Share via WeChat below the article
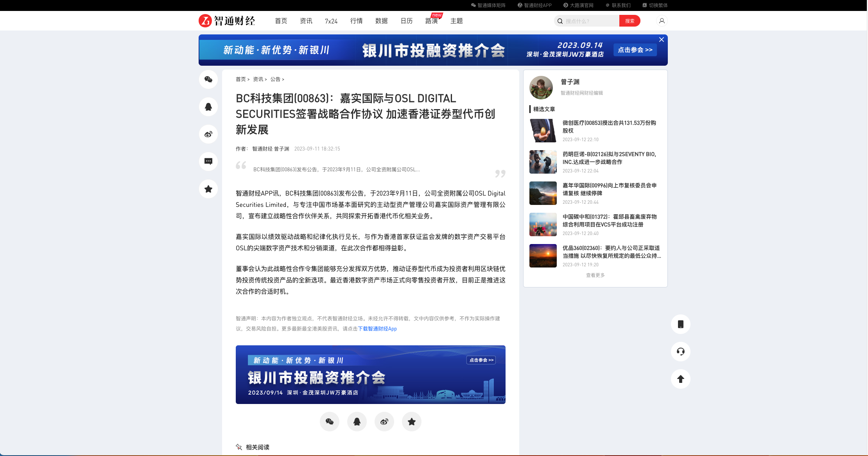Image resolution: width=868 pixels, height=456 pixels. click(x=330, y=422)
